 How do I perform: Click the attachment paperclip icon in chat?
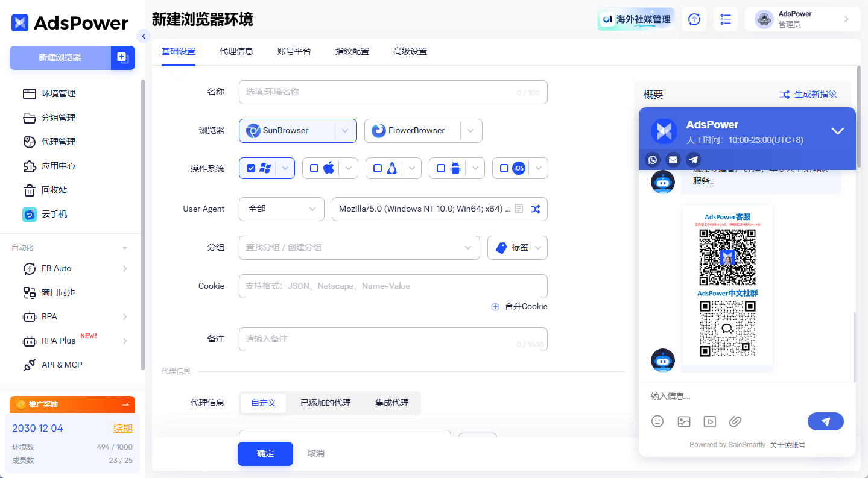[x=736, y=421]
